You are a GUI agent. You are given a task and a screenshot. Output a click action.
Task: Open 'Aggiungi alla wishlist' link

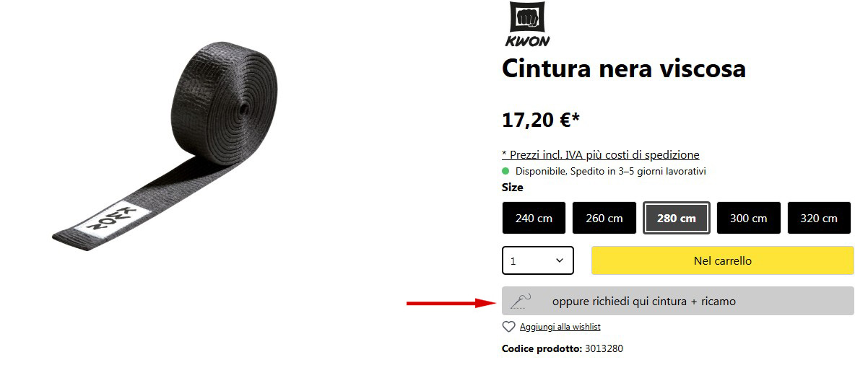click(560, 327)
